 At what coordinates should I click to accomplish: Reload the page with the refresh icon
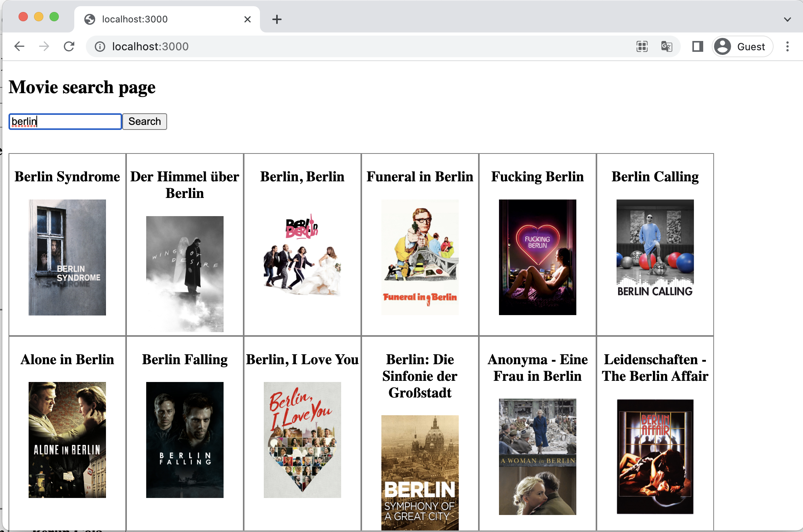click(69, 46)
